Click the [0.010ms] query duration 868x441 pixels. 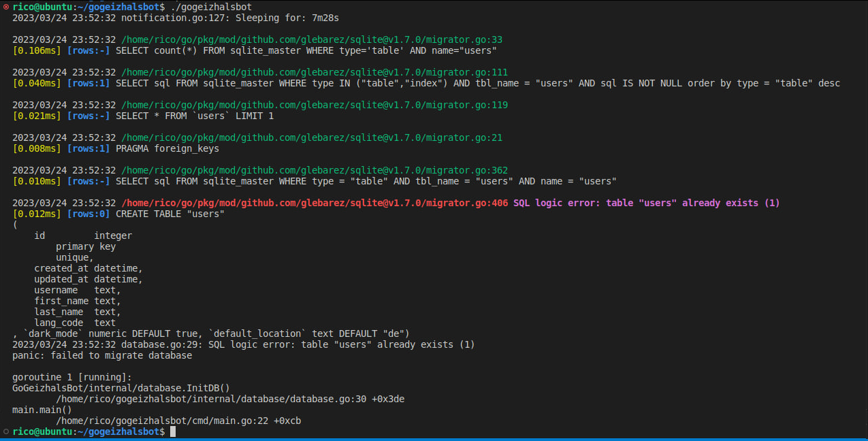pos(37,181)
